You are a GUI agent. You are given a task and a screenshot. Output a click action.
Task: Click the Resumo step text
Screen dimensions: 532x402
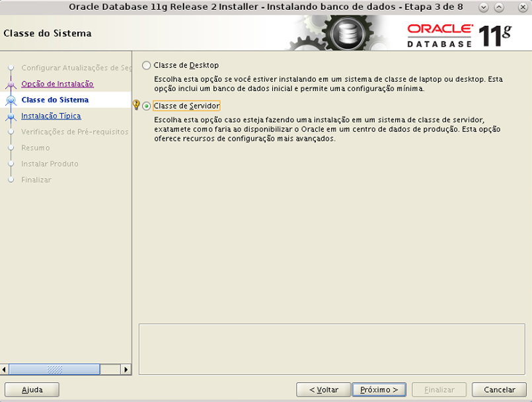[x=35, y=148]
